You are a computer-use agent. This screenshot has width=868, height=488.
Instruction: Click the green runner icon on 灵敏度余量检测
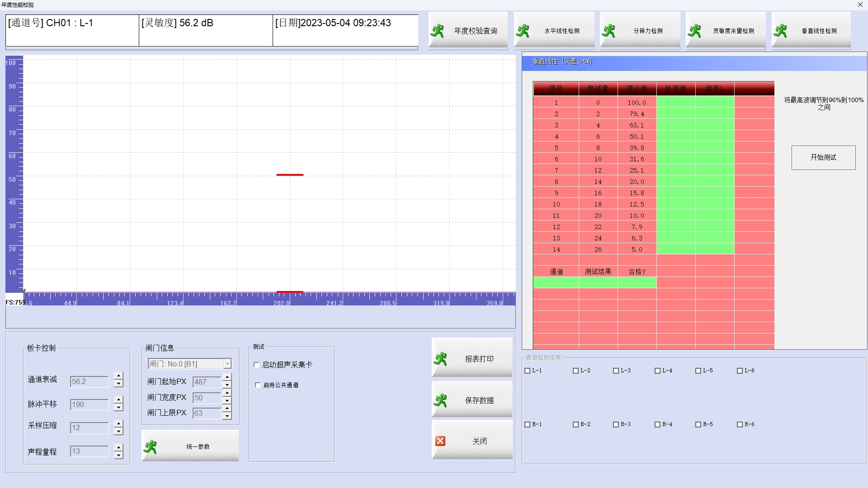[x=695, y=31]
